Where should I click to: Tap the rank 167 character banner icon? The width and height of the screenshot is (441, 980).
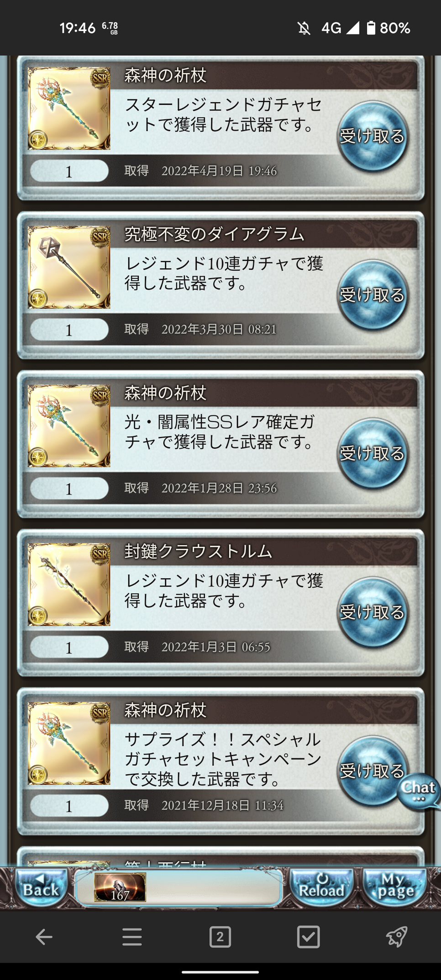coord(120,887)
